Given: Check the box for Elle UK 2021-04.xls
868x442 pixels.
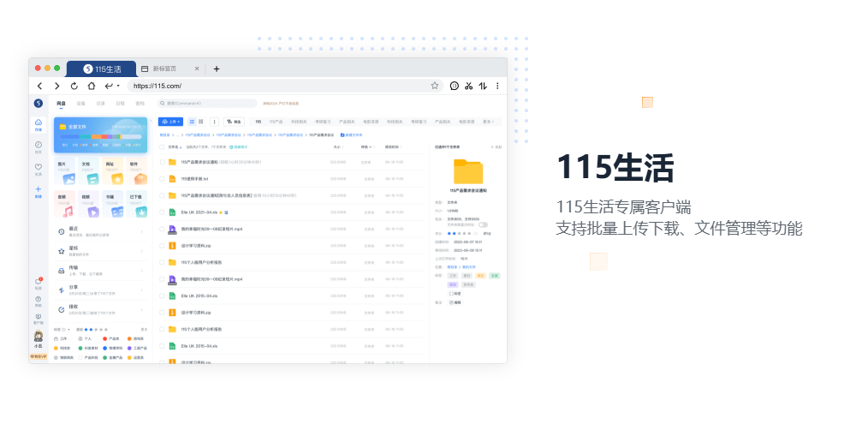Looking at the screenshot, I should coord(162,212).
